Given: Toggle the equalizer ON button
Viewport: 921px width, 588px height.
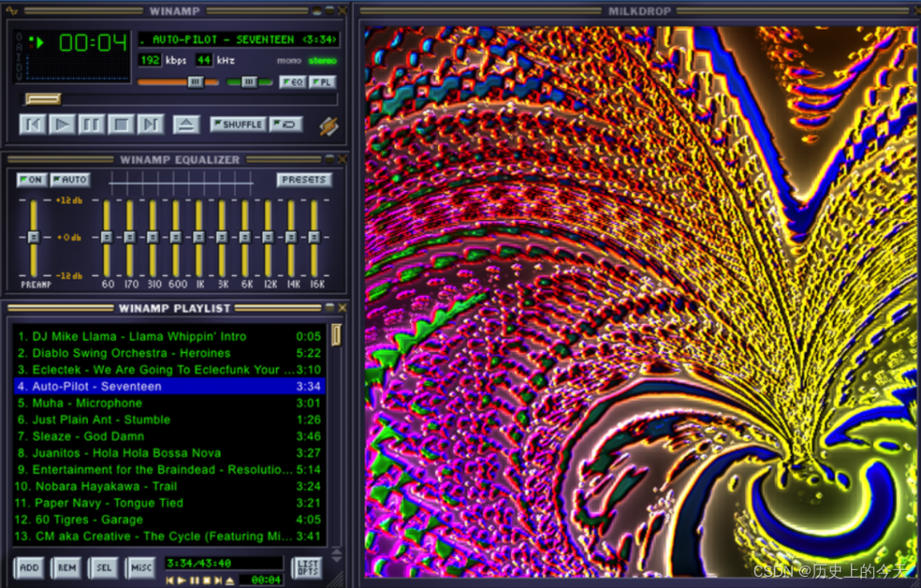Looking at the screenshot, I should click(x=32, y=180).
